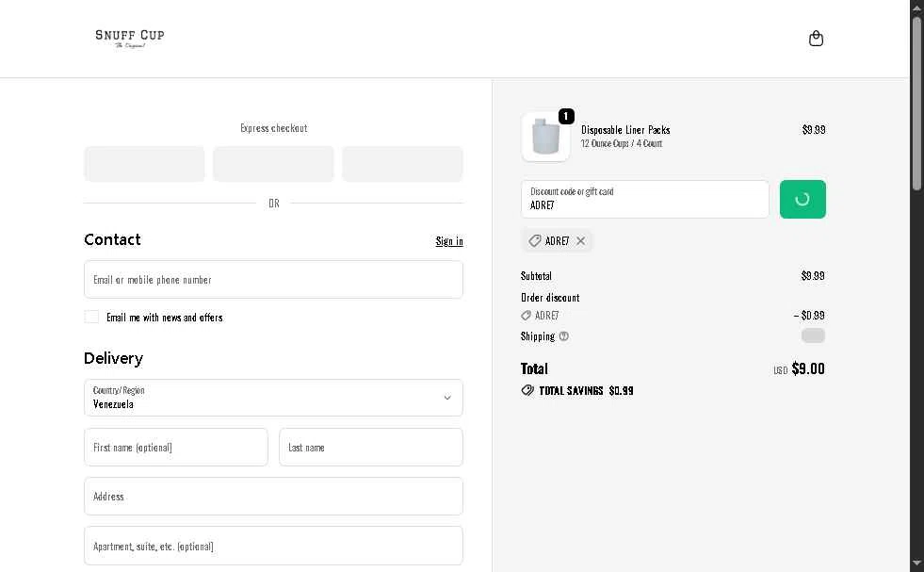Focus the Email or mobile phone number field

273,280
